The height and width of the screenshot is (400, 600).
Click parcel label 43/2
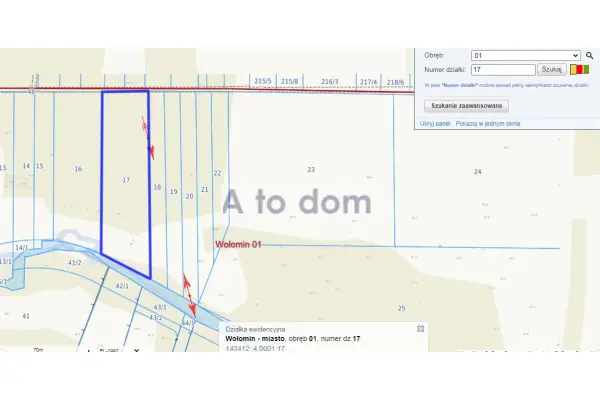(x=156, y=318)
